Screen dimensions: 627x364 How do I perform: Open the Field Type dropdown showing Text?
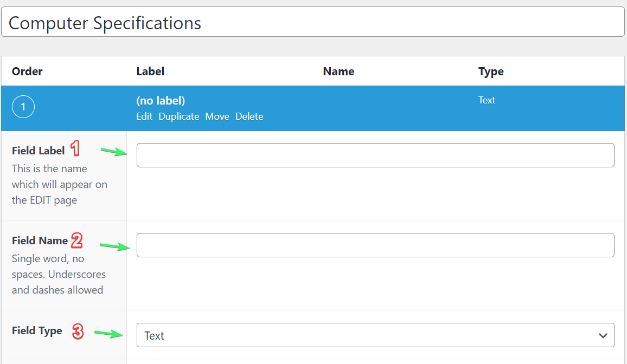click(375, 335)
